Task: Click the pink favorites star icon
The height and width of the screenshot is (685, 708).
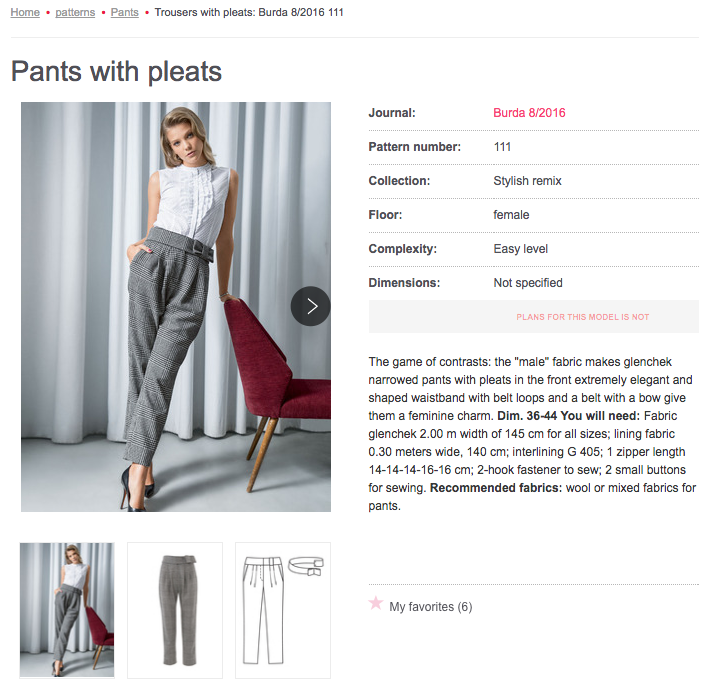Action: (x=376, y=603)
